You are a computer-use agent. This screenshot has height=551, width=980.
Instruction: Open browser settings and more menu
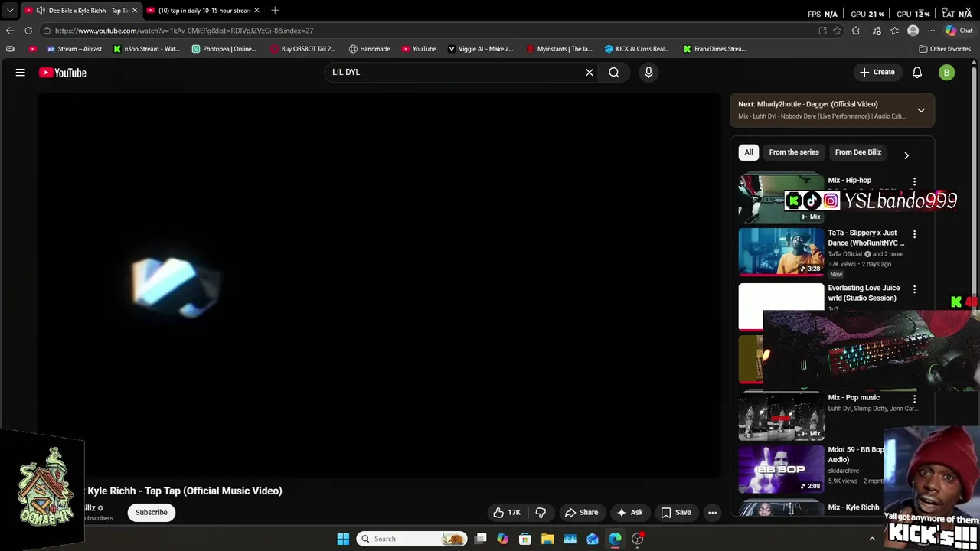(931, 31)
